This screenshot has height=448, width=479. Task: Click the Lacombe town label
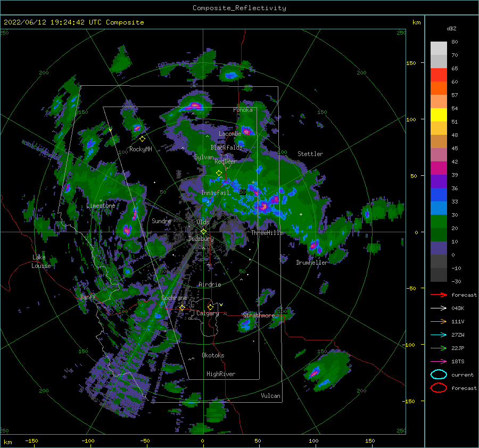230,134
